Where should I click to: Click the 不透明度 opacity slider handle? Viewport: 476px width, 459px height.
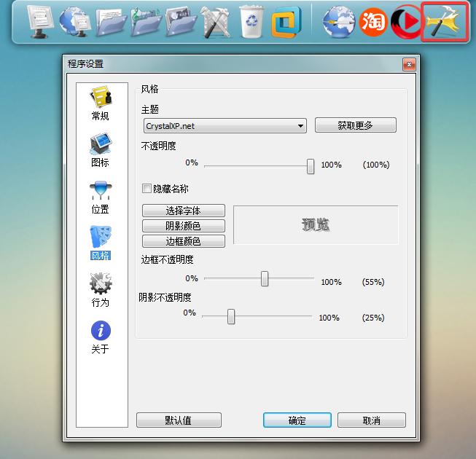pos(311,166)
